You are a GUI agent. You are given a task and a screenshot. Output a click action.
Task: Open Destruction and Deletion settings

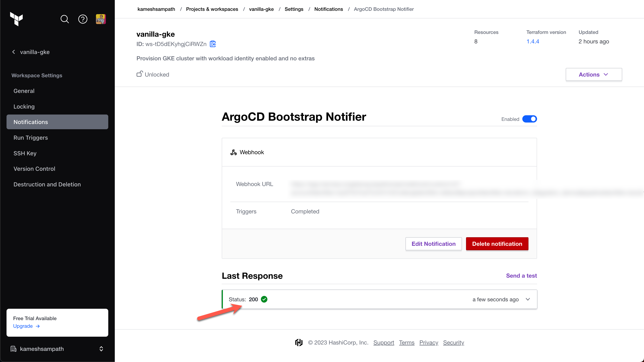pyautogui.click(x=47, y=184)
